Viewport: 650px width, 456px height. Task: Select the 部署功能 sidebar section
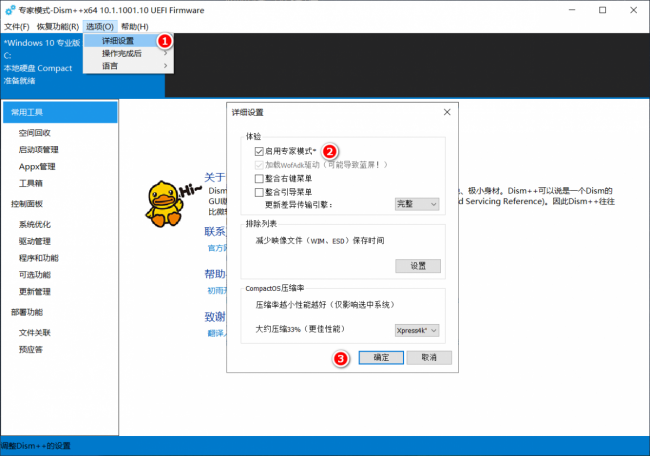coord(27,312)
